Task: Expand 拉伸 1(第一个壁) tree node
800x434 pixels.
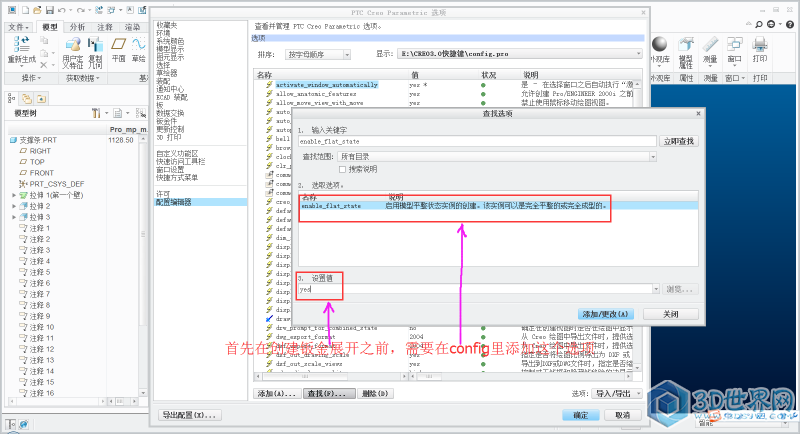Action: tap(14, 195)
